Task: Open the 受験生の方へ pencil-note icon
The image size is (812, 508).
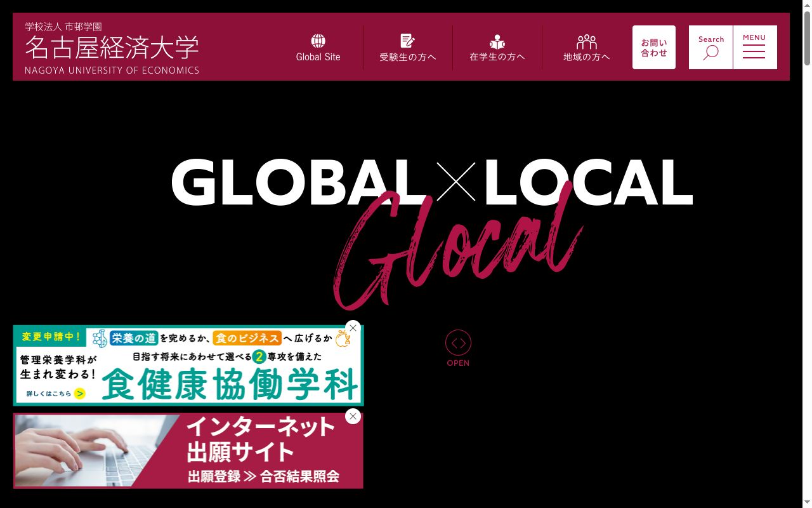Action: [407, 41]
